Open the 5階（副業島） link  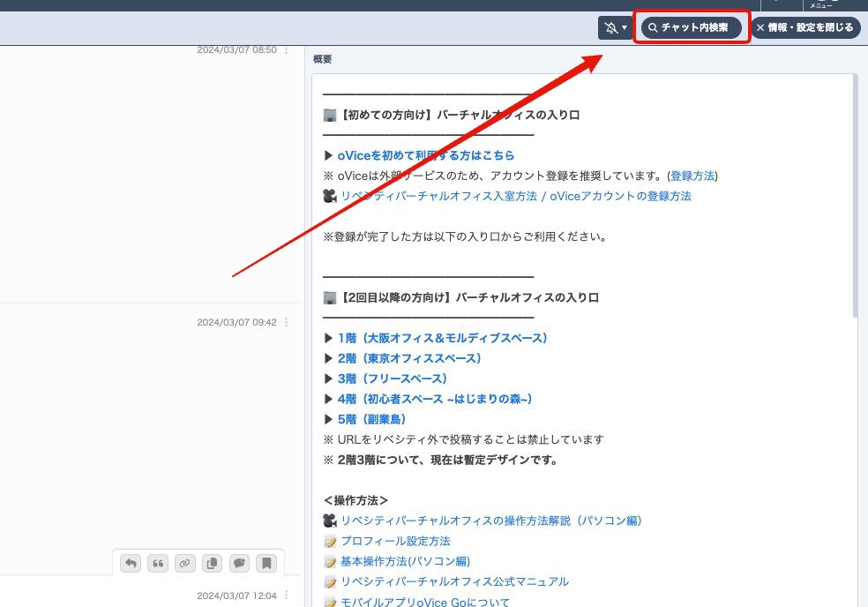pos(371,419)
